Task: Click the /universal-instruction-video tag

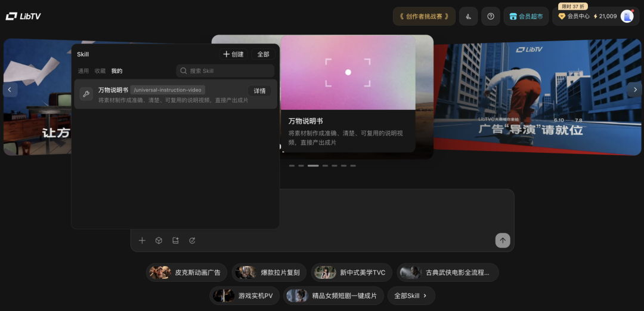Action: point(168,90)
